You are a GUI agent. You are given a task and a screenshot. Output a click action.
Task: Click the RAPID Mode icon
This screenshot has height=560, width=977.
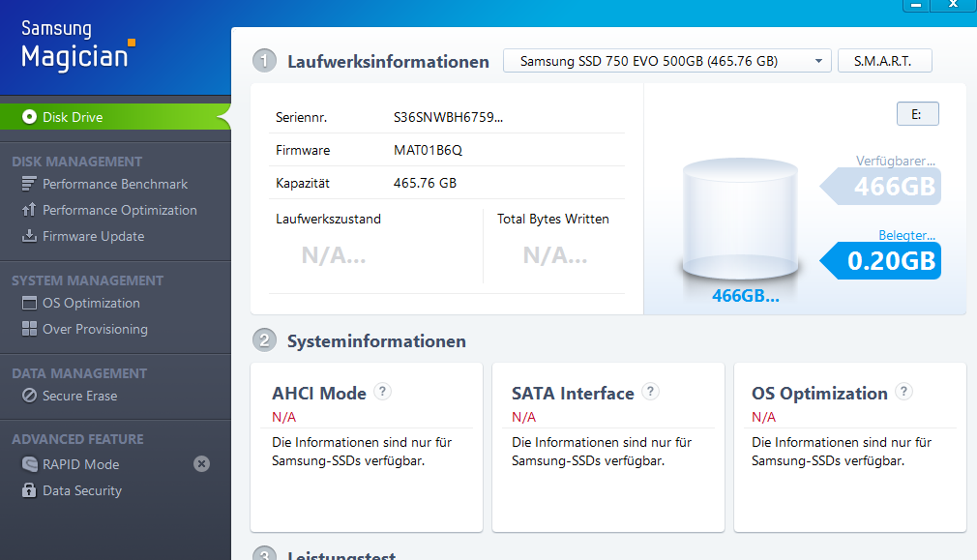point(29,464)
